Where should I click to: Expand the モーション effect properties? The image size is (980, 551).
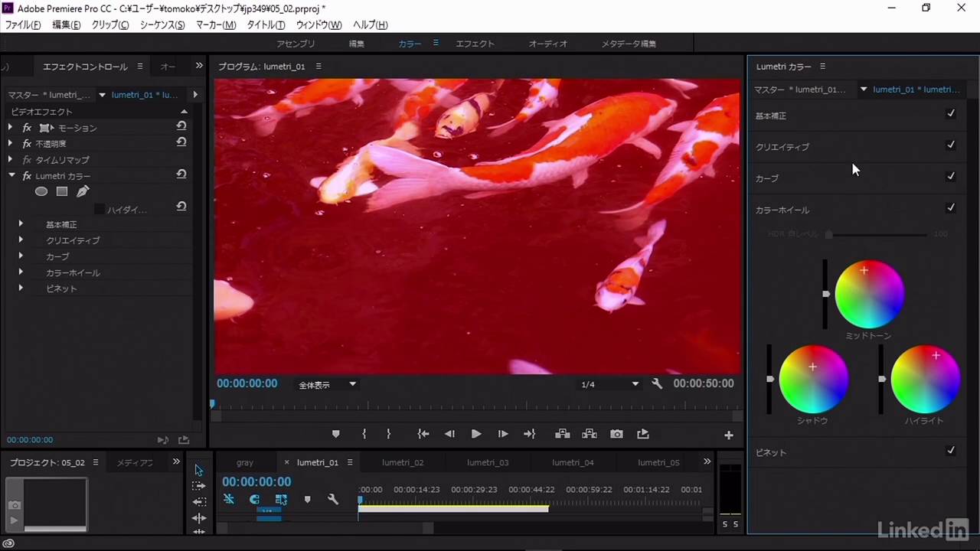pyautogui.click(x=11, y=128)
